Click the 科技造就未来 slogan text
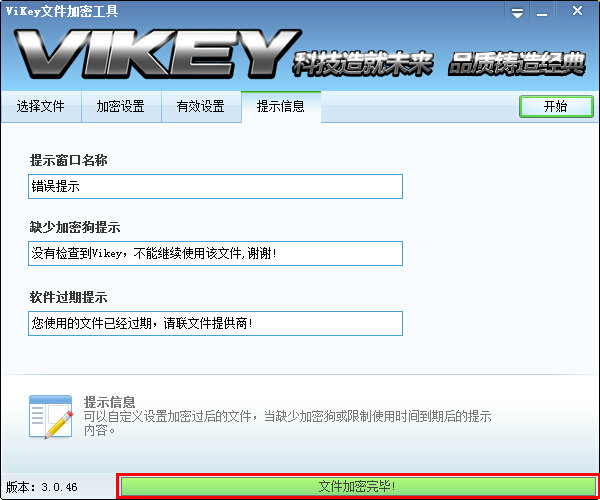The height and width of the screenshot is (500, 600). 363,63
